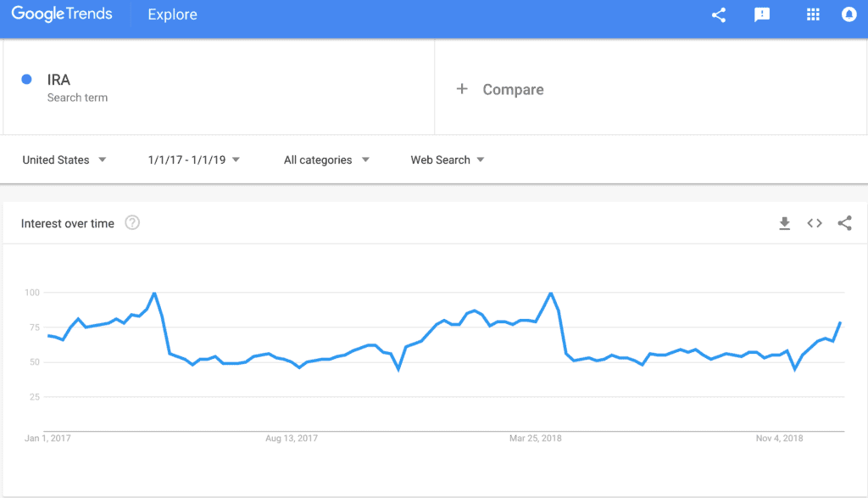Open the Web Search type dropdown

448,159
